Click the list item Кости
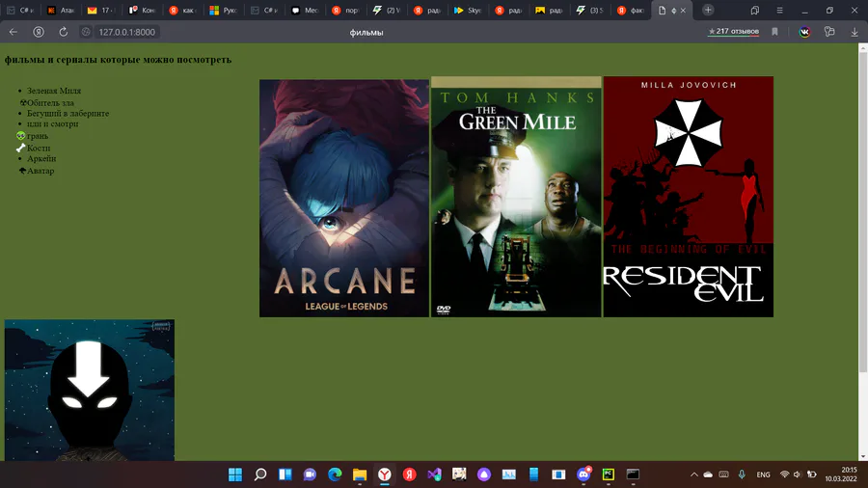Viewport: 868px width, 488px height. point(39,149)
